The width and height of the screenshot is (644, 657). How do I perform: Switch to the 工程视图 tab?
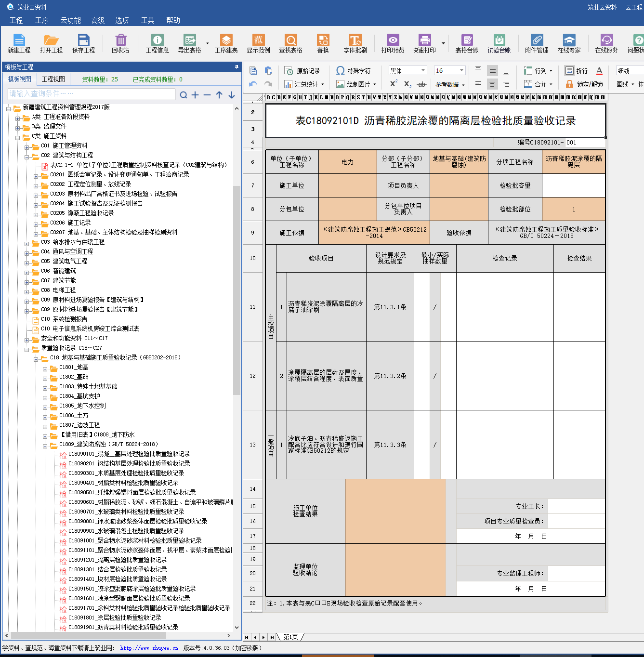(x=53, y=79)
